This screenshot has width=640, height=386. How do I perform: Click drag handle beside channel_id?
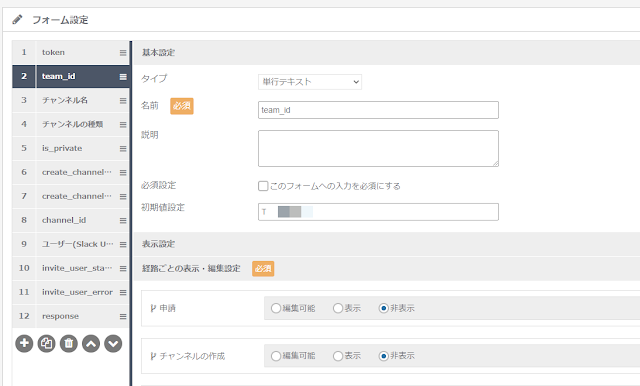tap(123, 220)
